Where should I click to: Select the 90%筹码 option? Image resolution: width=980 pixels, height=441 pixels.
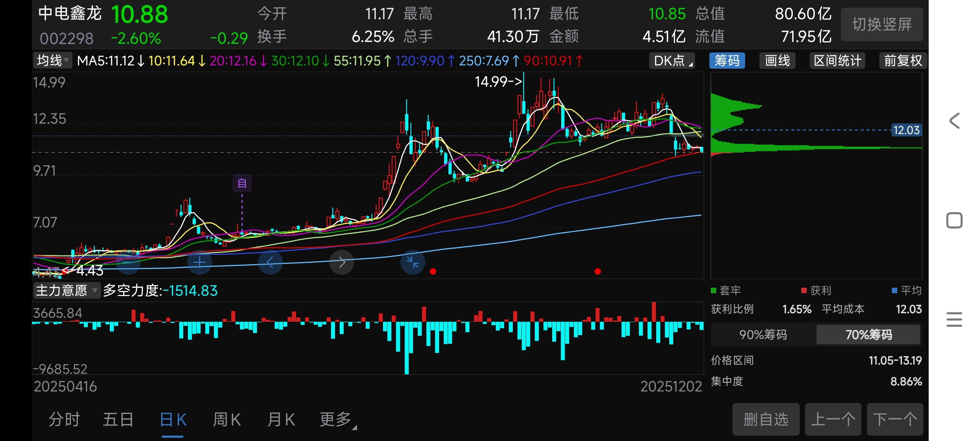point(763,334)
